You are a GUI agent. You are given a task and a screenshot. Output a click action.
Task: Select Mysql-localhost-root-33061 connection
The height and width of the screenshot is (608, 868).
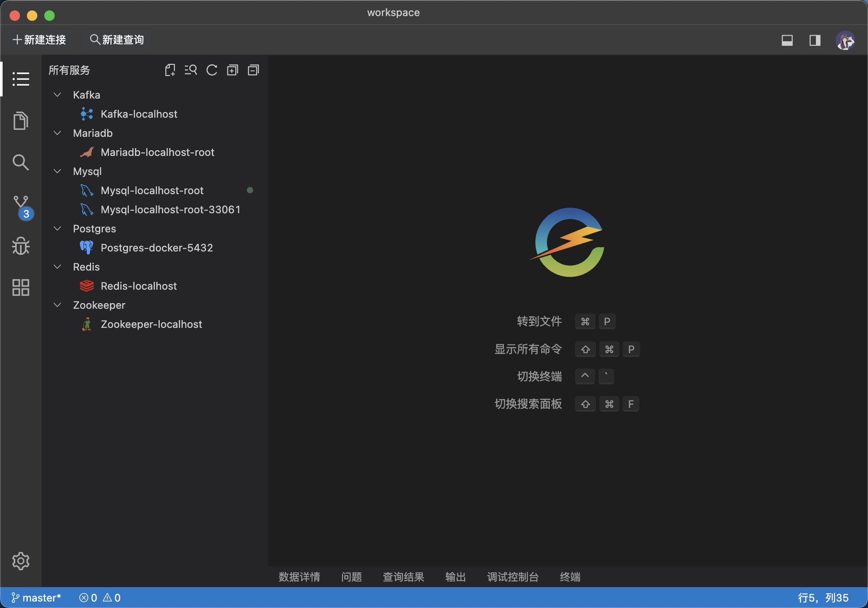click(171, 209)
